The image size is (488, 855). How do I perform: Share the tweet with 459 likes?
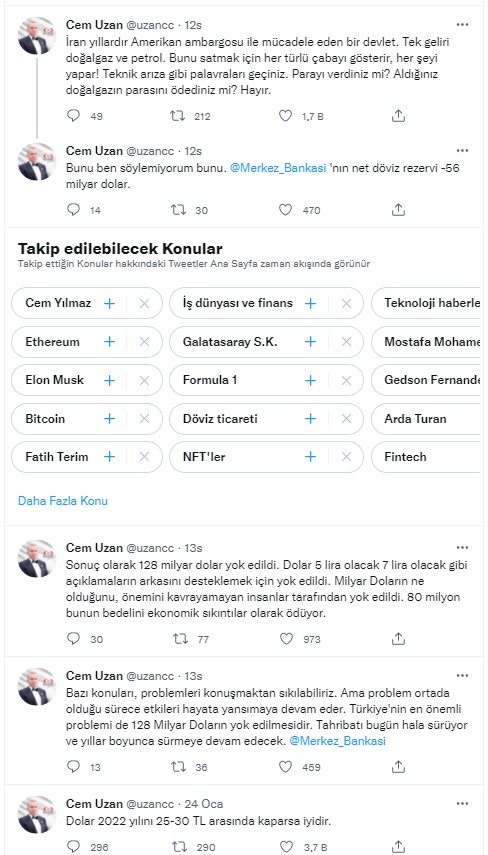pos(398,767)
